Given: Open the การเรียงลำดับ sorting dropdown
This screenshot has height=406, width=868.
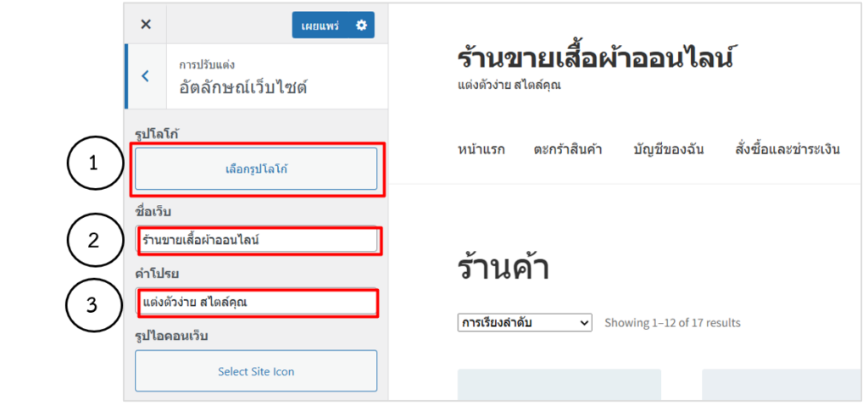Looking at the screenshot, I should tap(524, 323).
